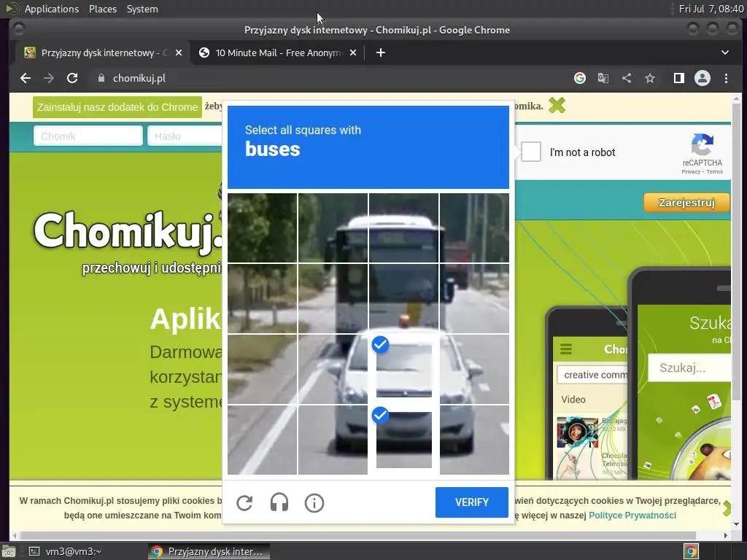Go back with the browser back arrow
This screenshot has width=747, height=560.
pyautogui.click(x=26, y=78)
